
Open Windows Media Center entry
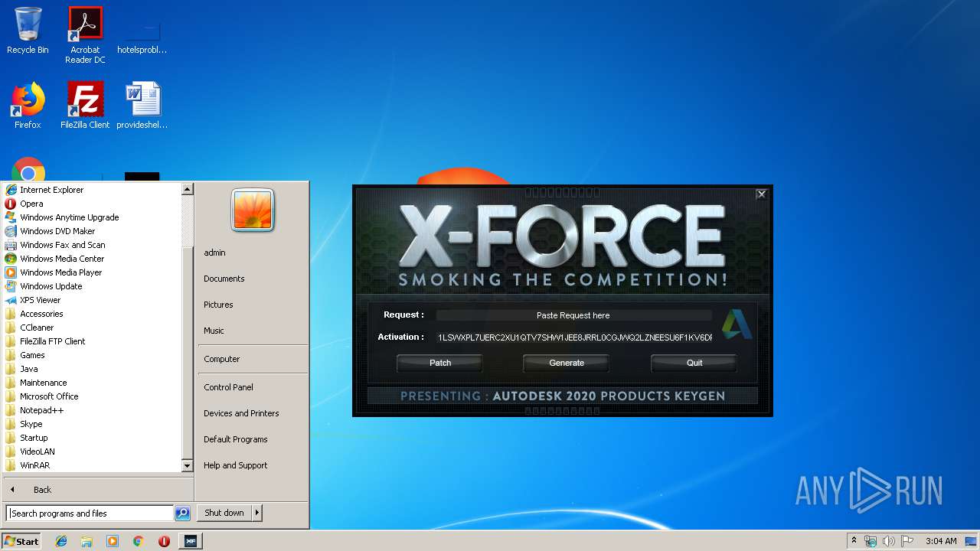(x=62, y=259)
